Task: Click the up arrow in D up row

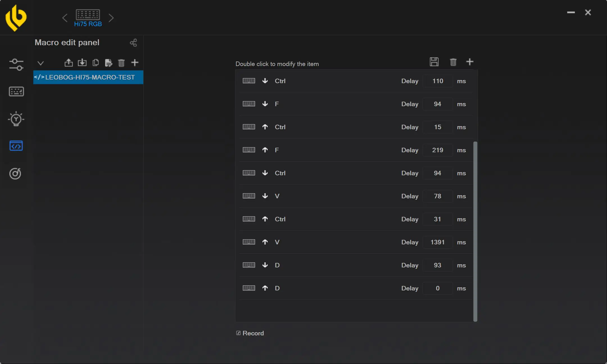Action: (265, 288)
